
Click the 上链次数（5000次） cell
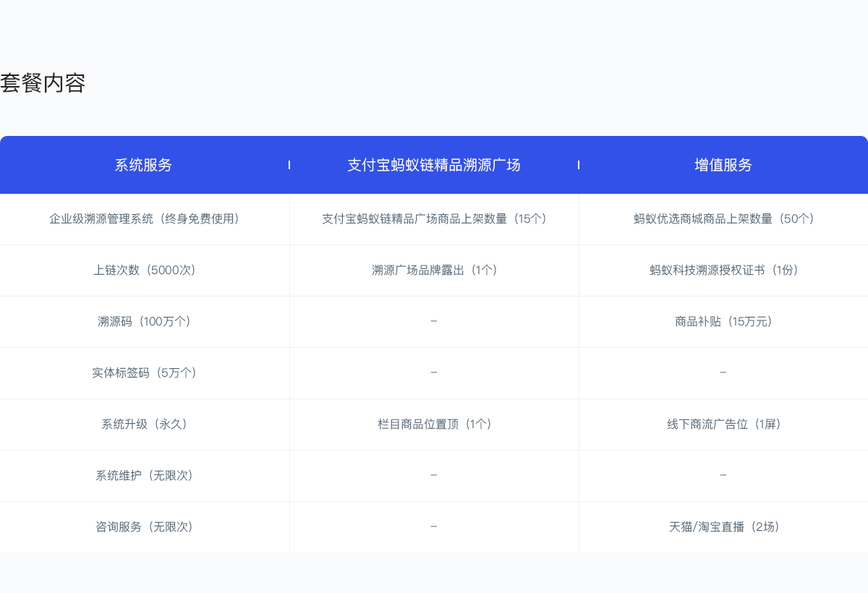click(x=145, y=270)
